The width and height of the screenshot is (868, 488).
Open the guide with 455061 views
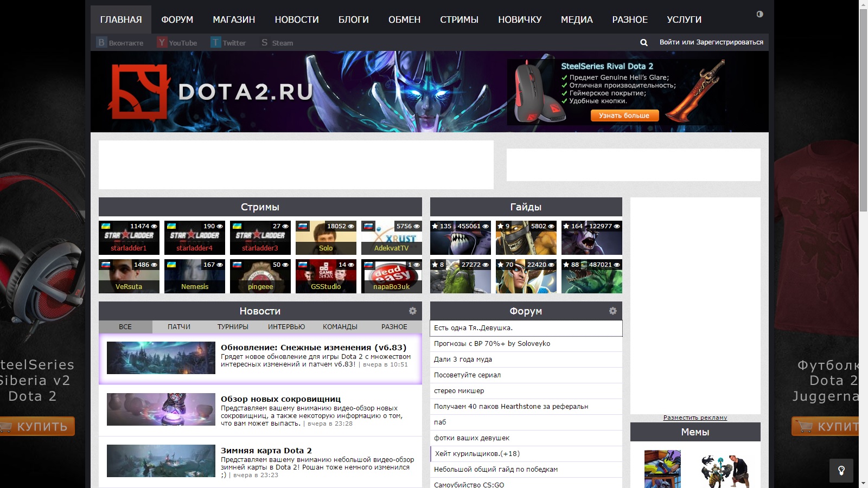coord(461,237)
